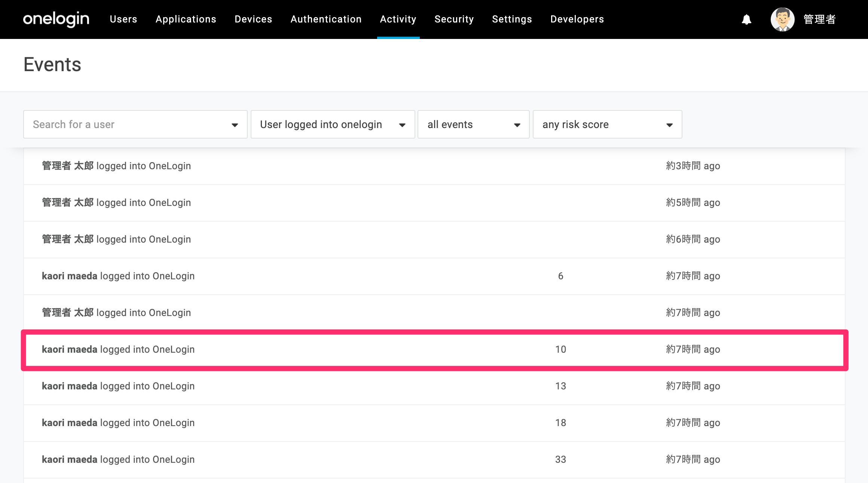Open 管理者 太郎 login event from 約6時間 ago
Viewport: 868px width, 483px height.
pos(434,239)
